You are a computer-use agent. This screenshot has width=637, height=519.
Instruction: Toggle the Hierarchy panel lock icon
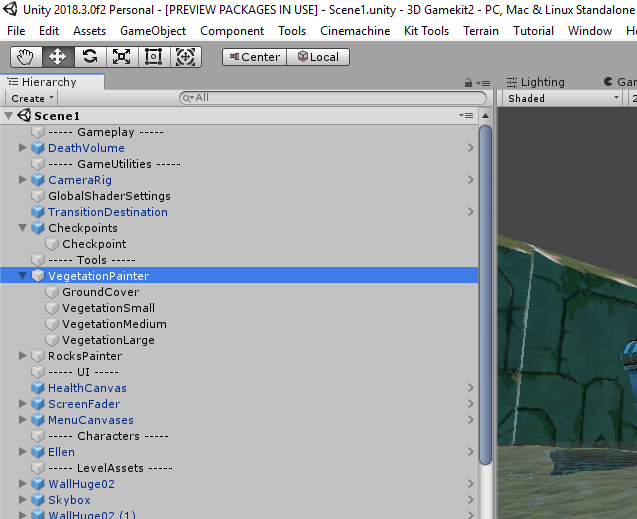pos(468,83)
